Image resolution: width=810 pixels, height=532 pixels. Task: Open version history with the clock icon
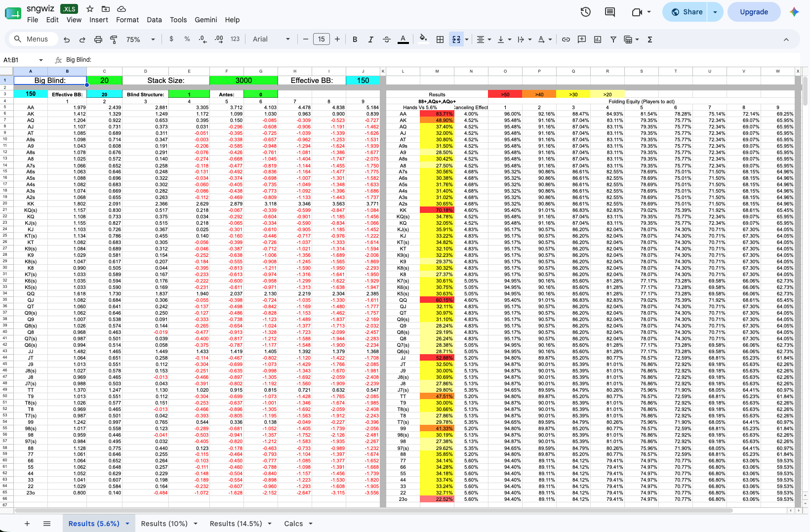click(x=586, y=12)
